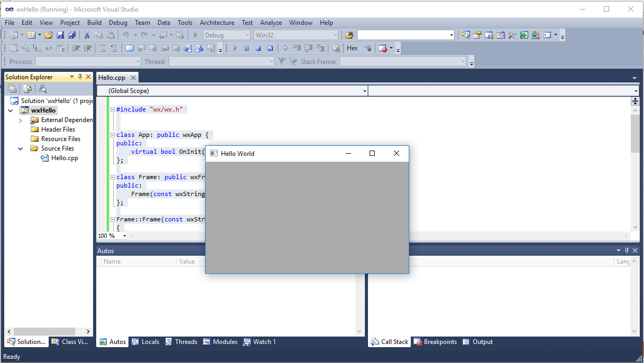Open the Win32 platform dropdown
The width and height of the screenshot is (644, 363).
tap(296, 35)
